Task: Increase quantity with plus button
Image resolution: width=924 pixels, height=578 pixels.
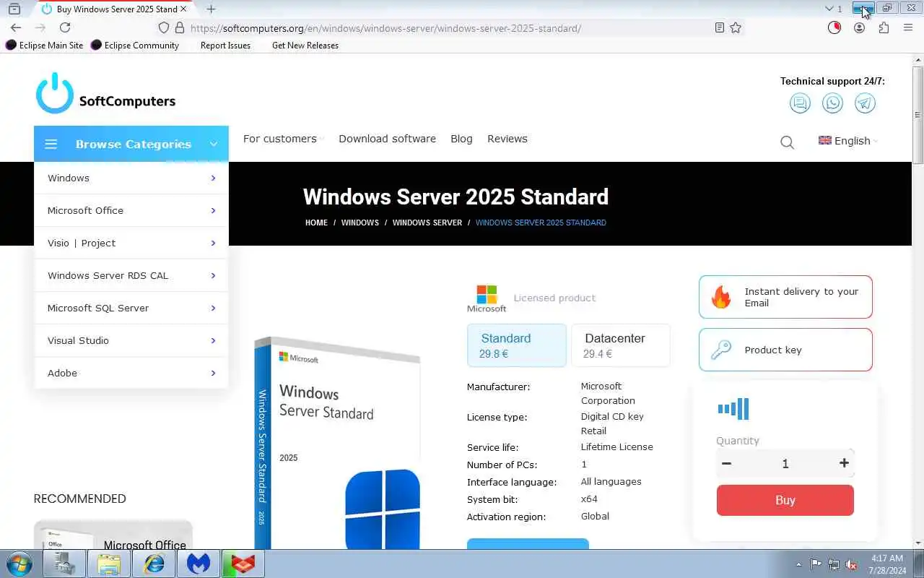Action: coord(844,463)
